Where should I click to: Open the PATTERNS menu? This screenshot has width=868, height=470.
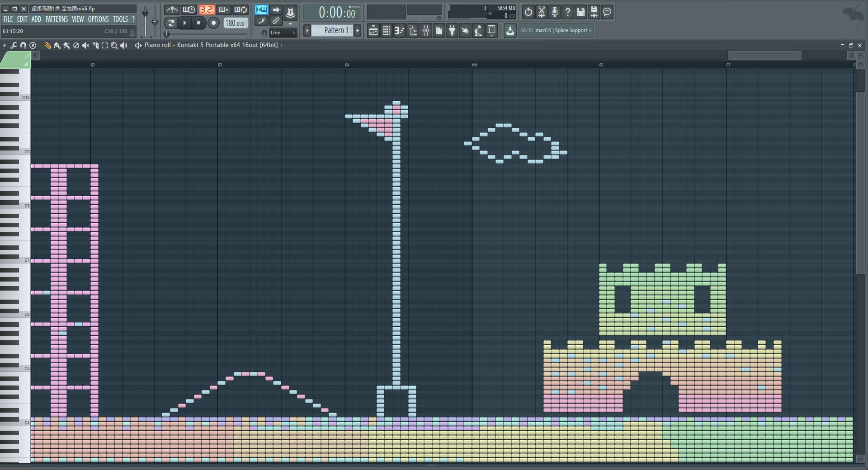point(57,19)
